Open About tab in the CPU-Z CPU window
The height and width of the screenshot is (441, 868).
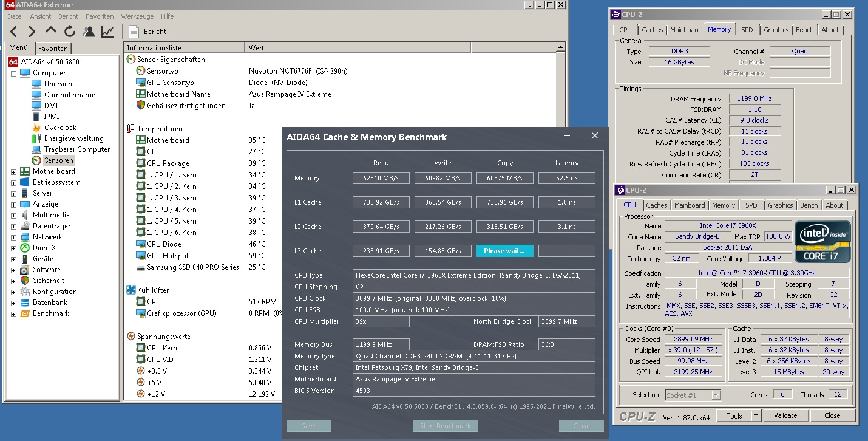click(x=835, y=205)
